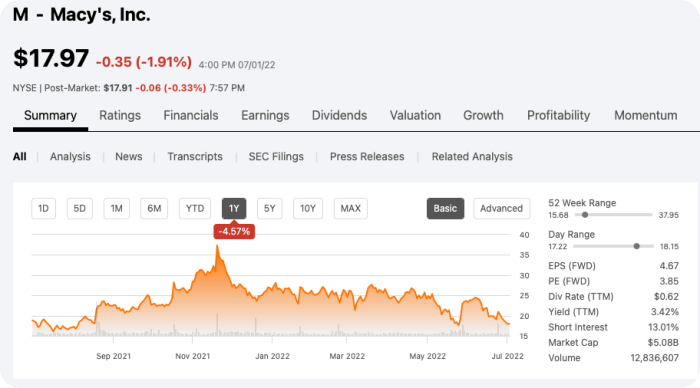Switch chart to Basic mode

click(x=445, y=209)
